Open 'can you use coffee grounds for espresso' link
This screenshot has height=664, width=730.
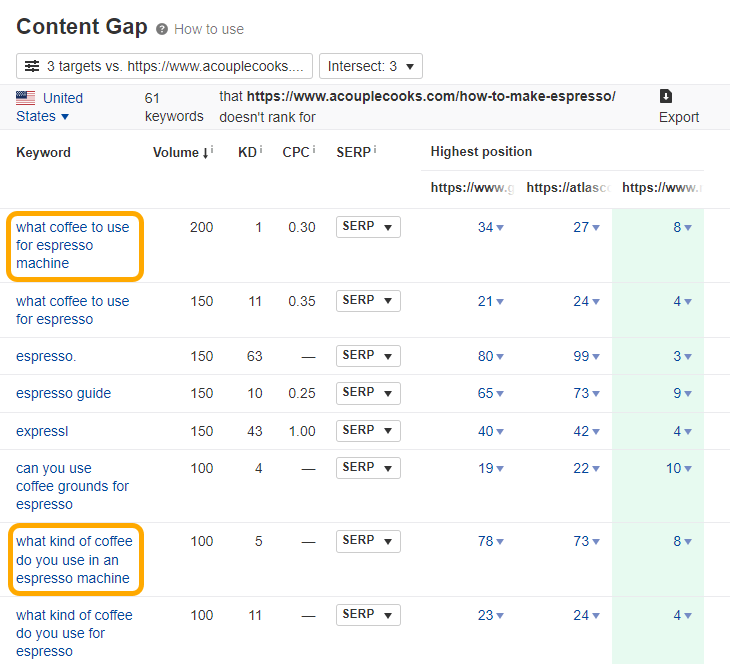point(72,486)
